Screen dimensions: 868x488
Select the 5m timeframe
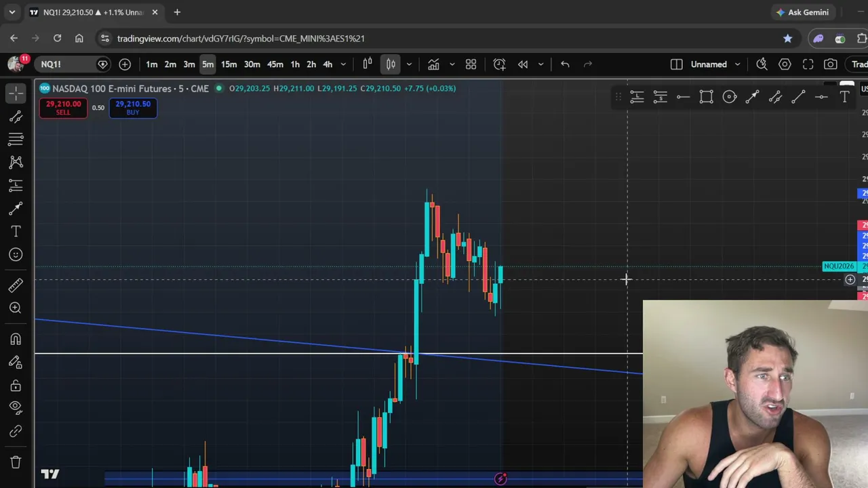[208, 64]
